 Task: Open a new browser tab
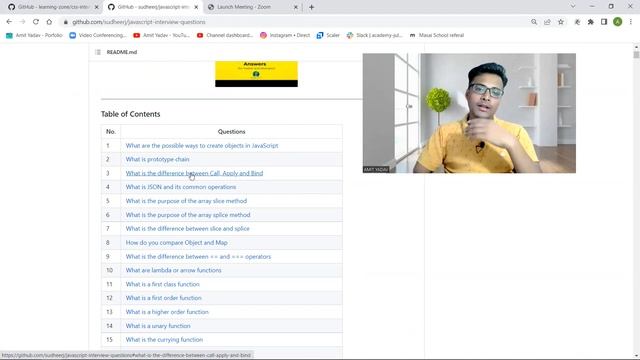pos(311,7)
